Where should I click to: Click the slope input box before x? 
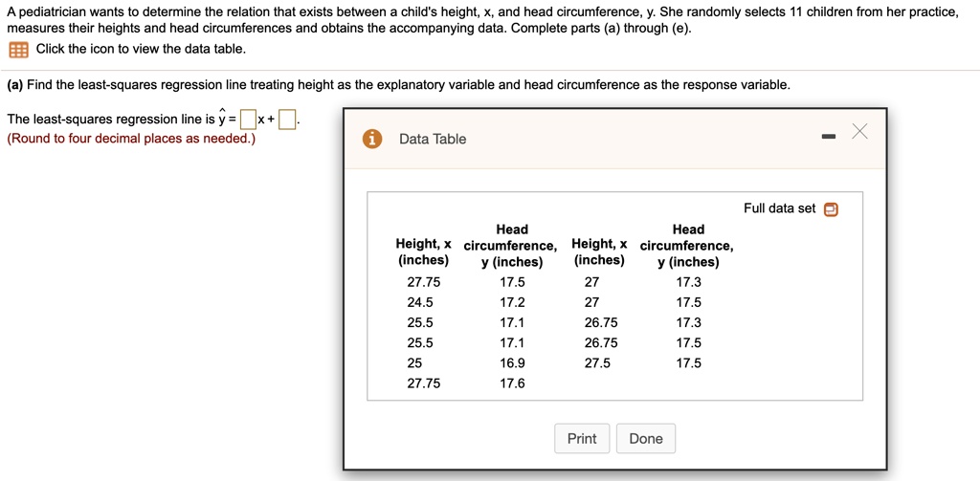[x=249, y=120]
